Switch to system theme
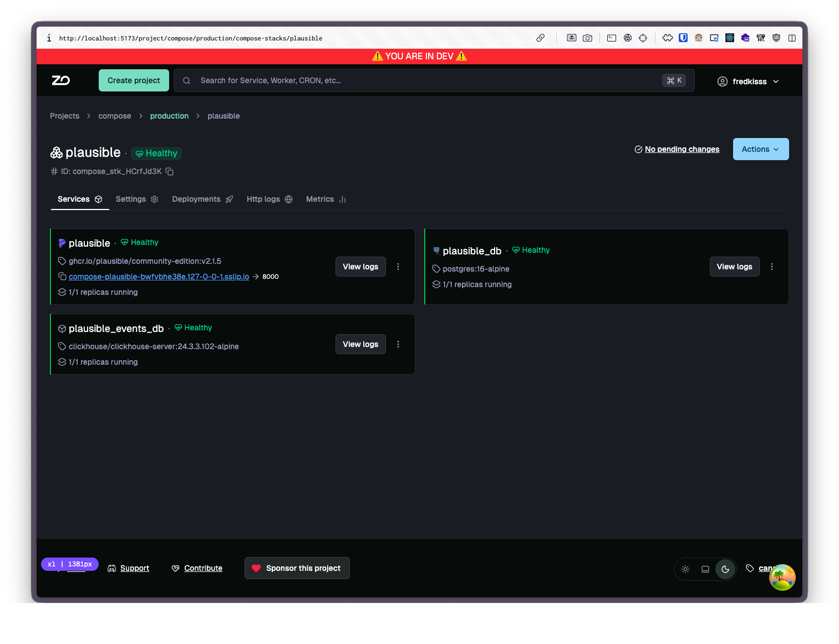 pos(705,569)
